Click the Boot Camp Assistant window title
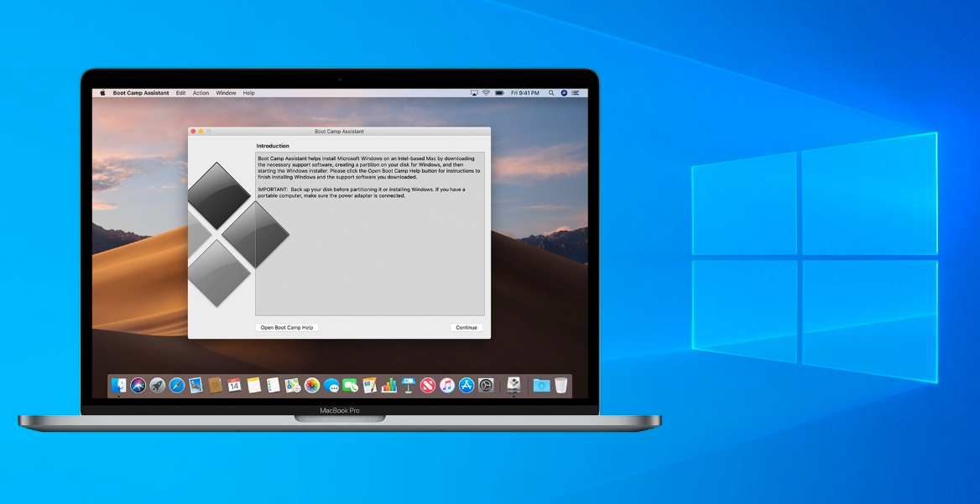The image size is (980, 504). click(x=339, y=131)
